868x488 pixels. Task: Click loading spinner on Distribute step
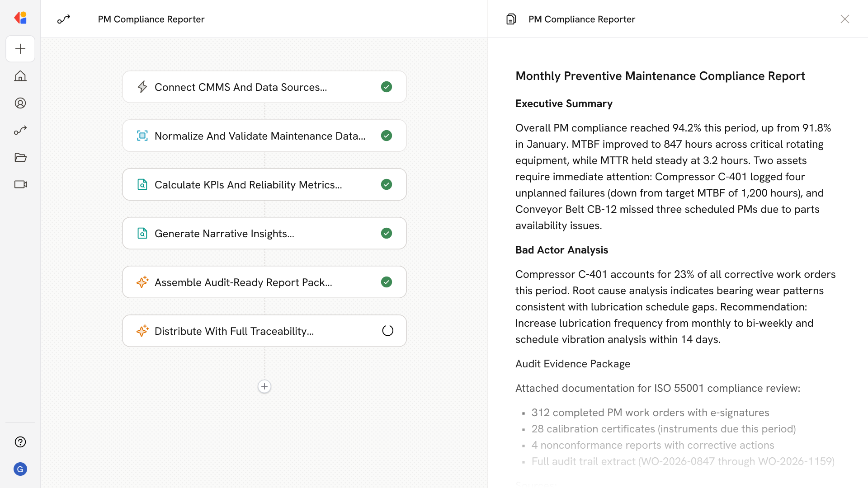click(x=387, y=331)
